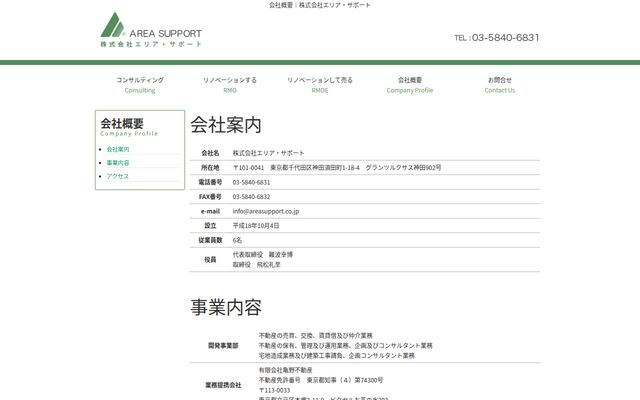
Task: Open the 会社概要 Company Profile menu item
Action: [x=410, y=85]
